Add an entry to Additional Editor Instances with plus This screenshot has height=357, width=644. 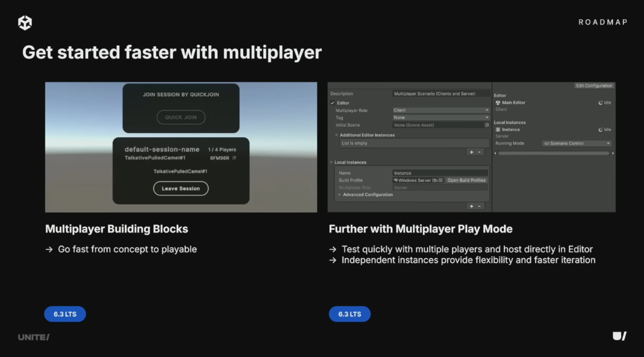click(471, 152)
